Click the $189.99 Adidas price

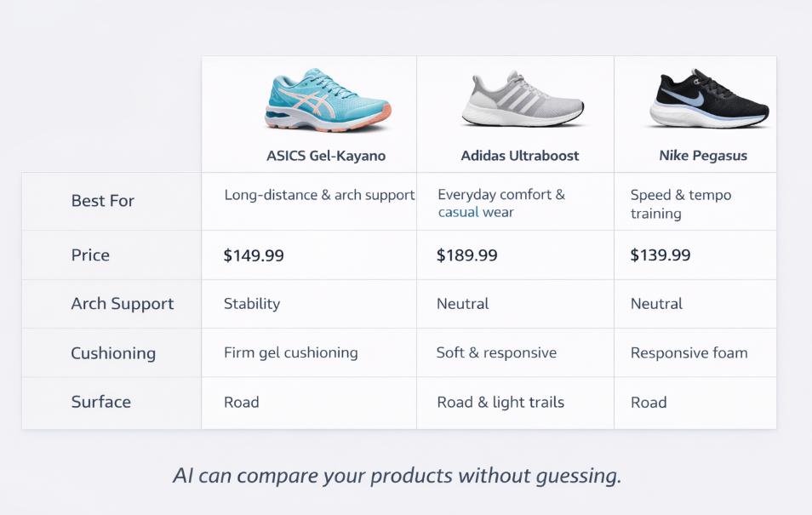coord(467,255)
